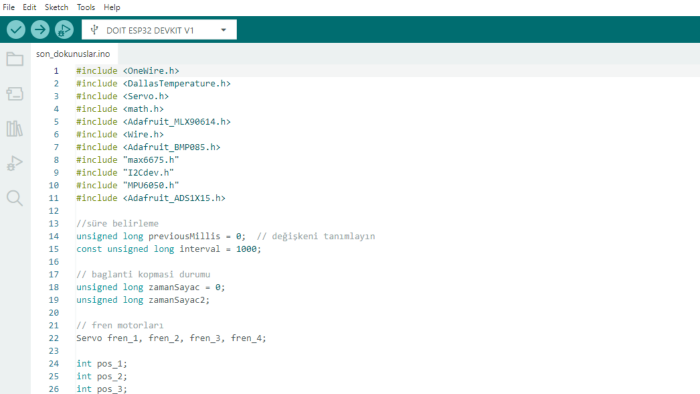Click the int pos_3 declaration
Image resolution: width=700 pixels, height=394 pixels.
pos(102,389)
